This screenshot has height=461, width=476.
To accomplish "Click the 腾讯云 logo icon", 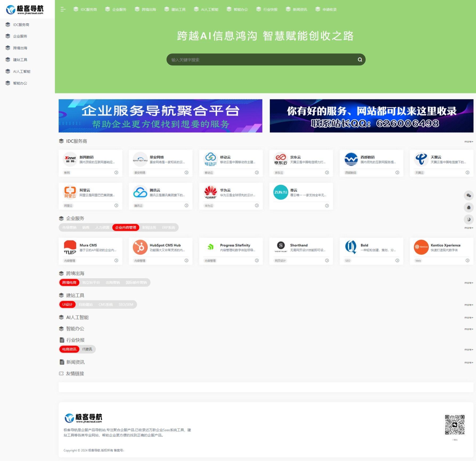I will pos(140,192).
